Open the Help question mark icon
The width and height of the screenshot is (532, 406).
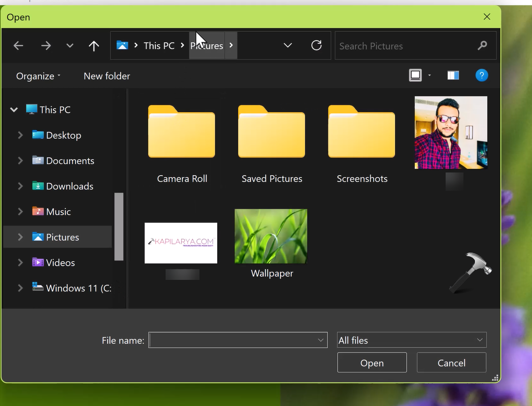[481, 75]
